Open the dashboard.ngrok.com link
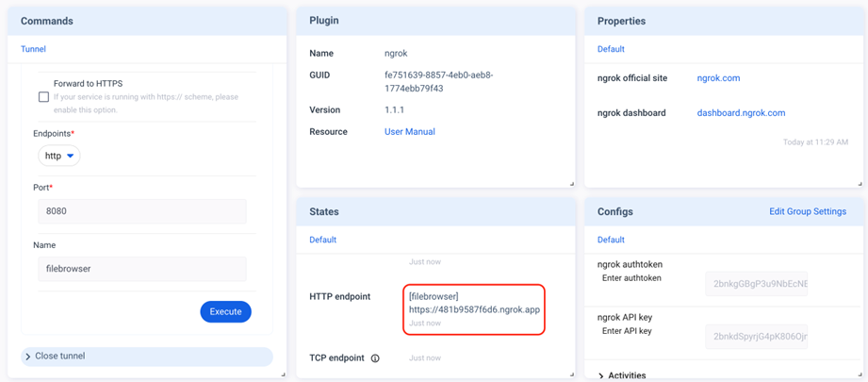868x382 pixels. coord(741,113)
